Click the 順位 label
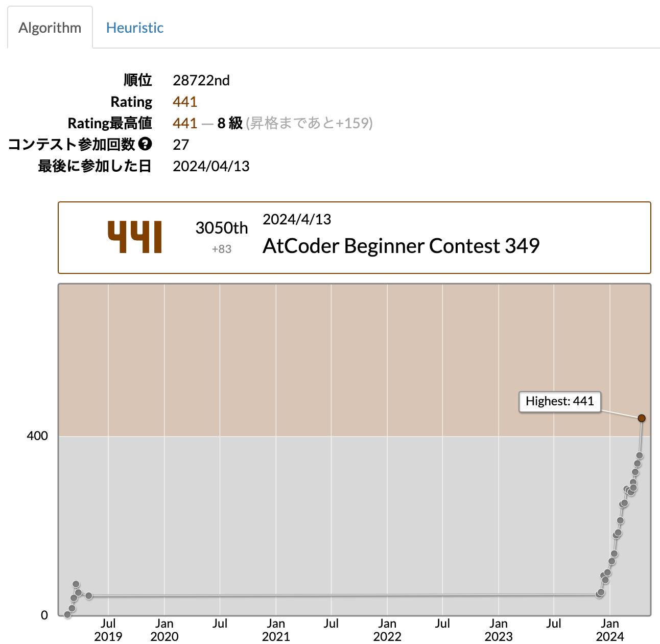The image size is (660, 644). click(138, 80)
